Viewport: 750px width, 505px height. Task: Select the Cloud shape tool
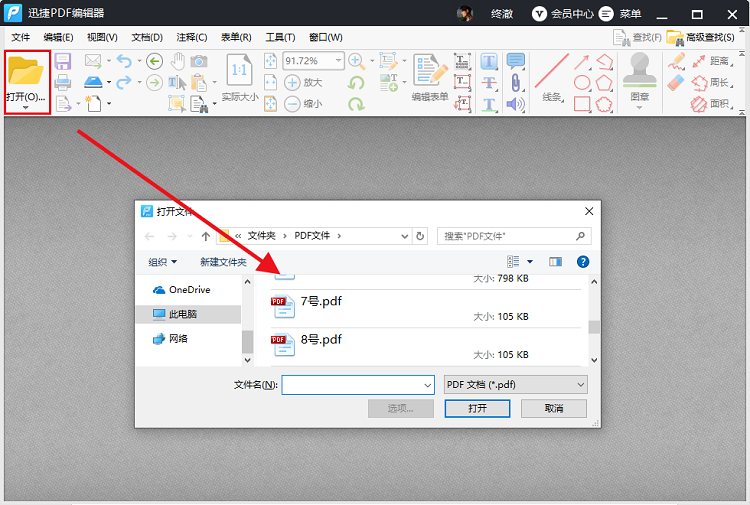[x=604, y=104]
